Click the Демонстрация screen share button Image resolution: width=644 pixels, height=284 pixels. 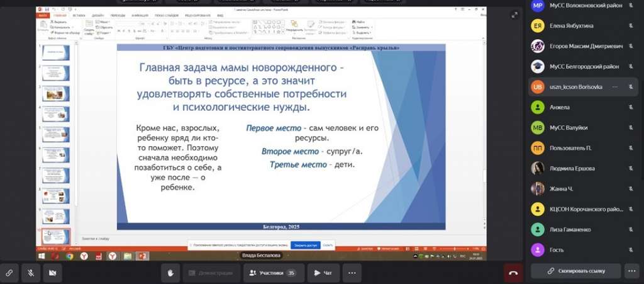click(x=211, y=273)
